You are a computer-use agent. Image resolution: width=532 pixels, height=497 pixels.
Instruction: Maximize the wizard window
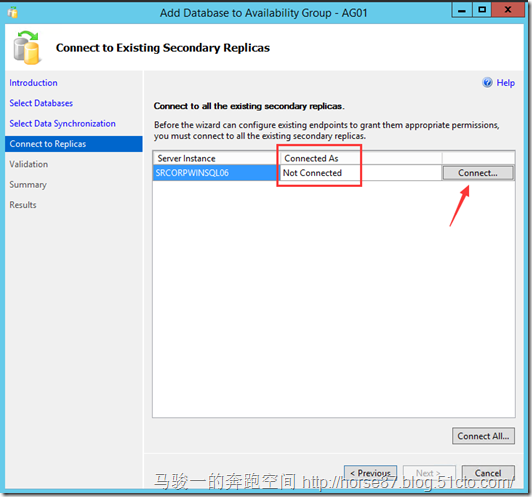[482, 10]
